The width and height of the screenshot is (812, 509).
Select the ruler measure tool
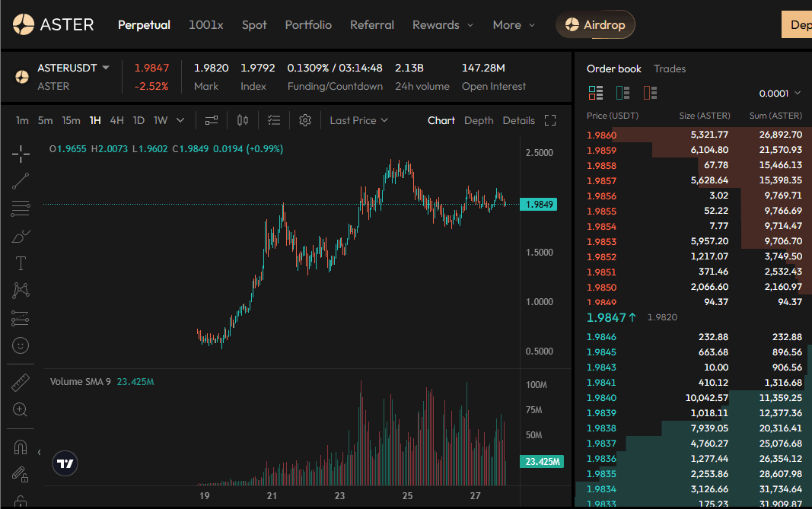tap(21, 383)
